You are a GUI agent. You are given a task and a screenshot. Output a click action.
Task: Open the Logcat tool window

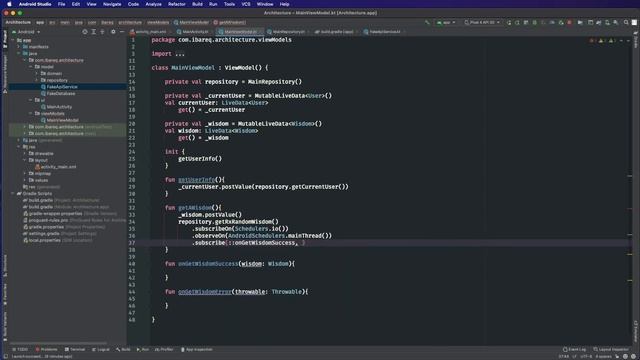pos(101,349)
